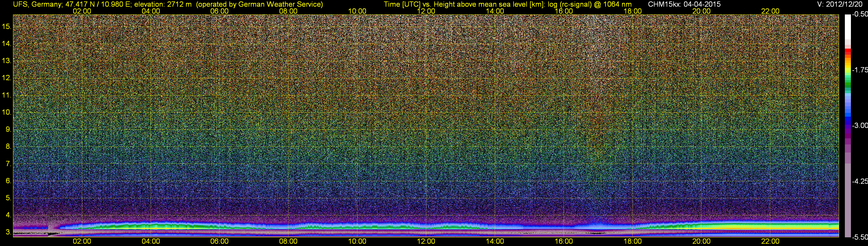868x246 pixels.
Task: Click the "Time [UTC] vs. Height above mean sea level" heading
Action: point(466,4)
